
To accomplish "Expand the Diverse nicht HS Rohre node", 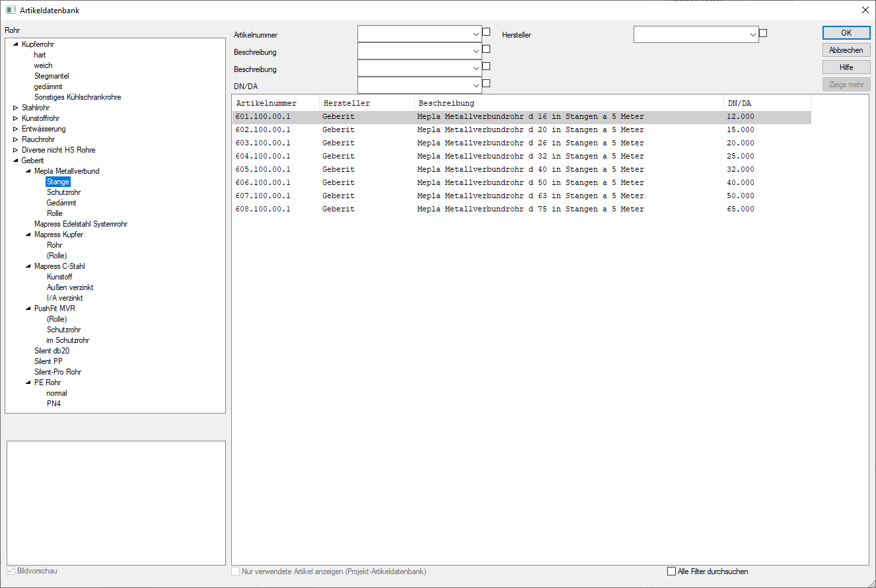I will tap(16, 150).
